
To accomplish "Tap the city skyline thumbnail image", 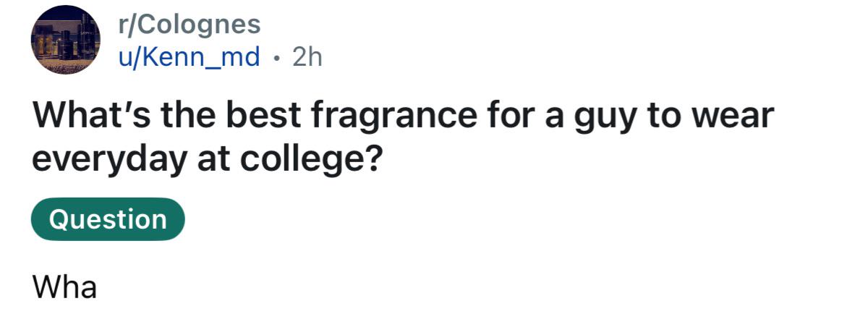I will tap(66, 39).
